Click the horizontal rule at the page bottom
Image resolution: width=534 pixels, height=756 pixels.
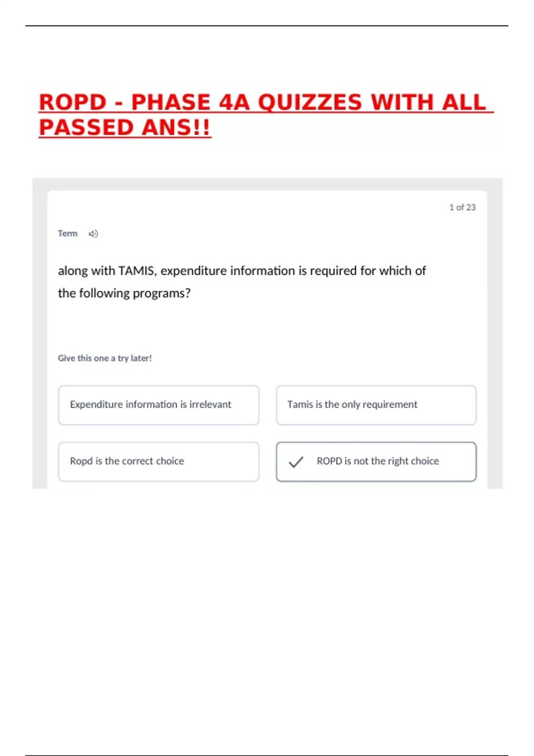pyautogui.click(x=267, y=755)
